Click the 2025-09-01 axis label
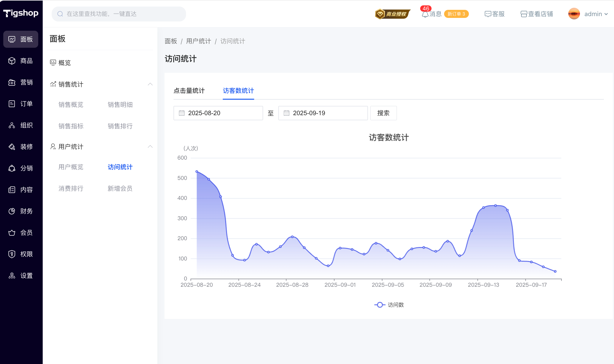614x364 pixels. coord(340,285)
